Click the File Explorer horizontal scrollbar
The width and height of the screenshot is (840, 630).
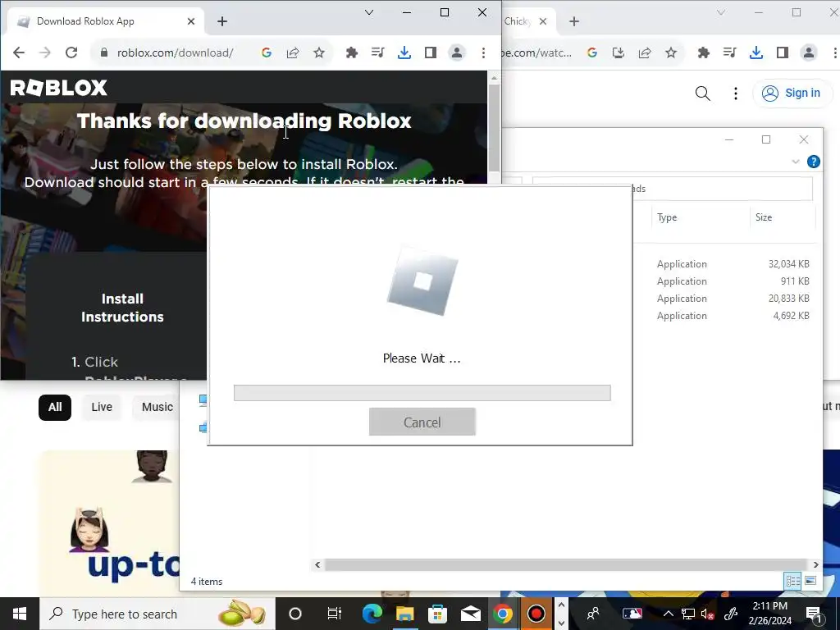(566, 564)
